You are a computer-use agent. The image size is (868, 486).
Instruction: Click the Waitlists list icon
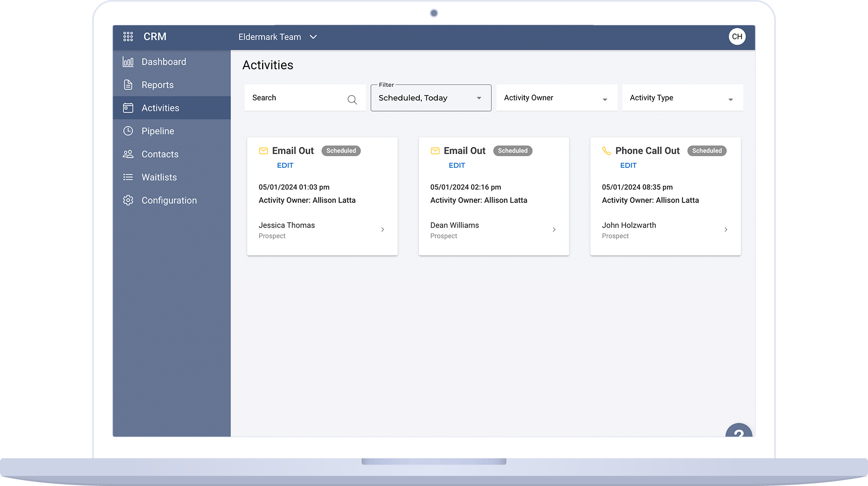[x=128, y=177]
